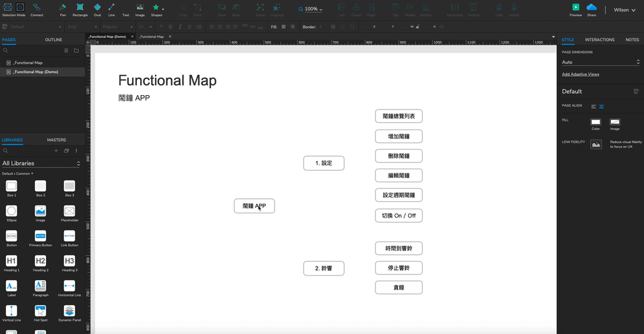Click the Pages panel search icon
The width and height of the screenshot is (644, 334).
[x=5, y=51]
